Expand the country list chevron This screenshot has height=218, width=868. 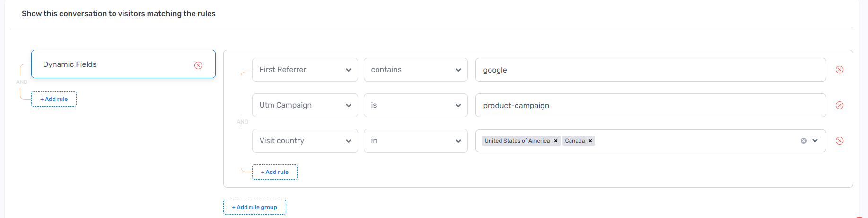coord(815,141)
